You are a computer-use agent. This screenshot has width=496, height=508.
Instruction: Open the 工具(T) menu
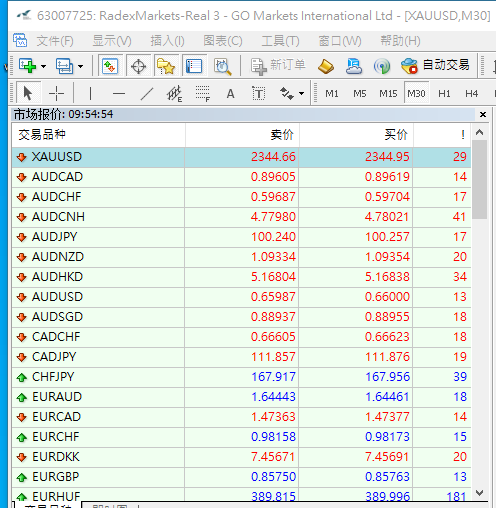pos(280,41)
